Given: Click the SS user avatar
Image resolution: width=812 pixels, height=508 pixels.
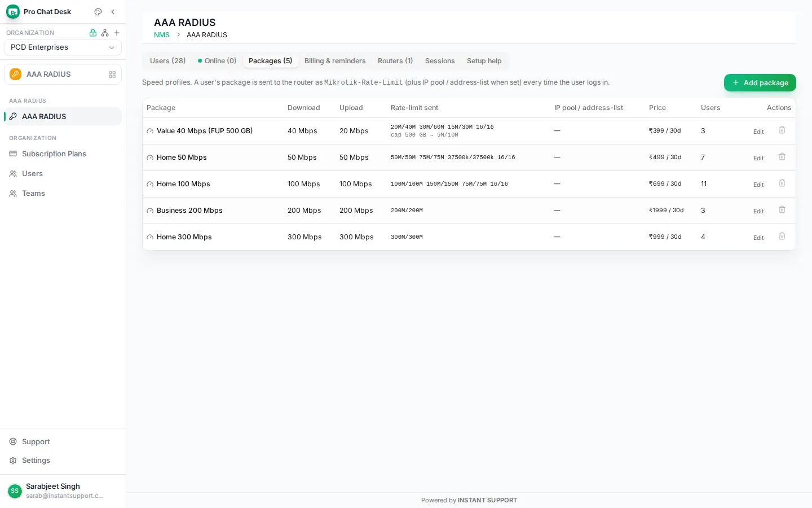Looking at the screenshot, I should point(15,491).
